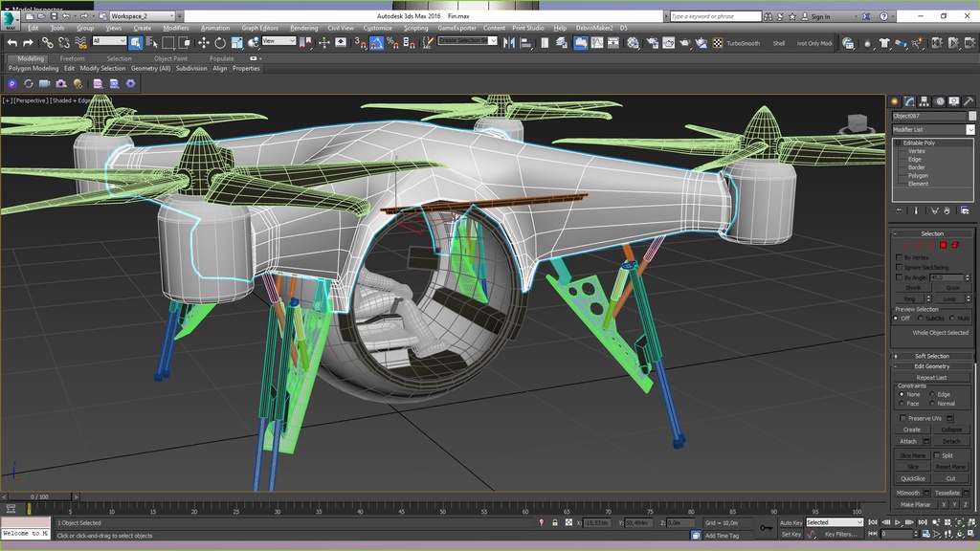This screenshot has height=551, width=980.
Task: Check the Preserve UVs option
Action: click(x=902, y=418)
